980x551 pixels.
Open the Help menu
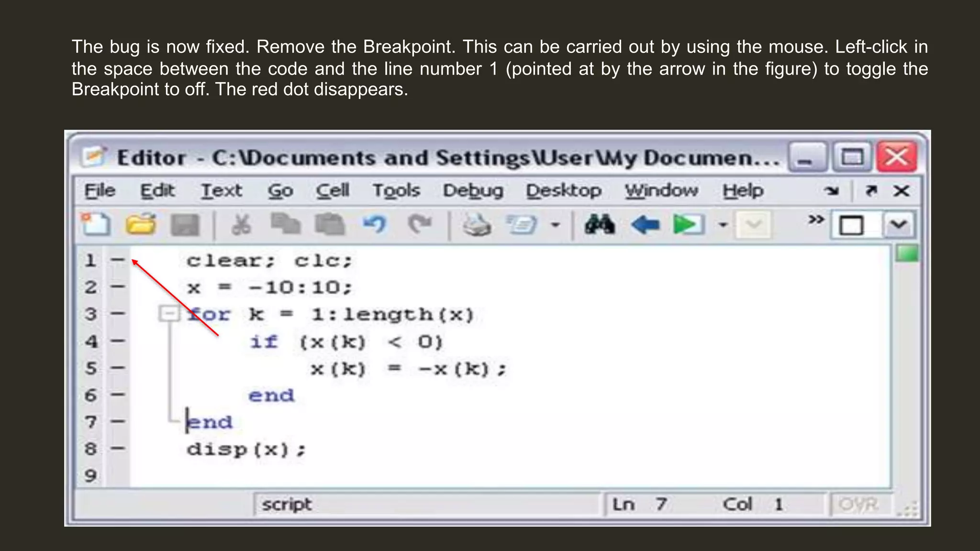pyautogui.click(x=743, y=191)
